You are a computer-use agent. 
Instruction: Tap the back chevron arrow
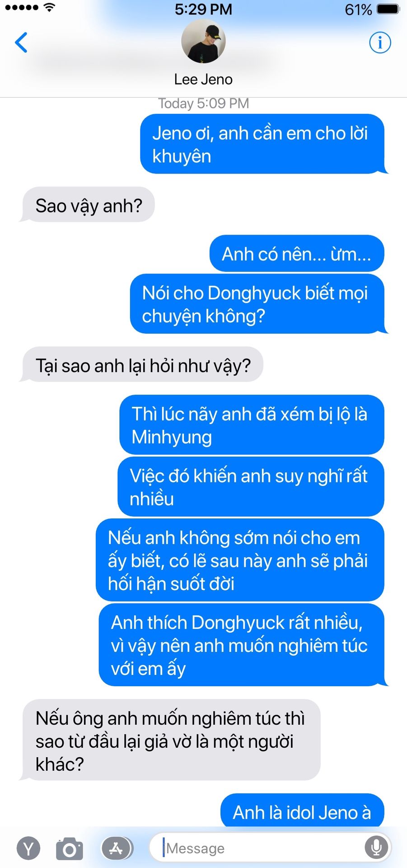tap(21, 43)
